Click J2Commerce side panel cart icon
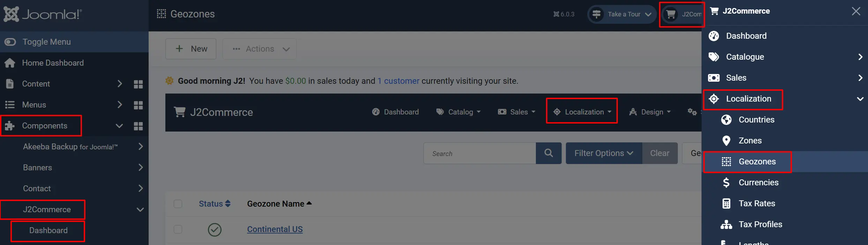The width and height of the screenshot is (868, 245). (714, 11)
